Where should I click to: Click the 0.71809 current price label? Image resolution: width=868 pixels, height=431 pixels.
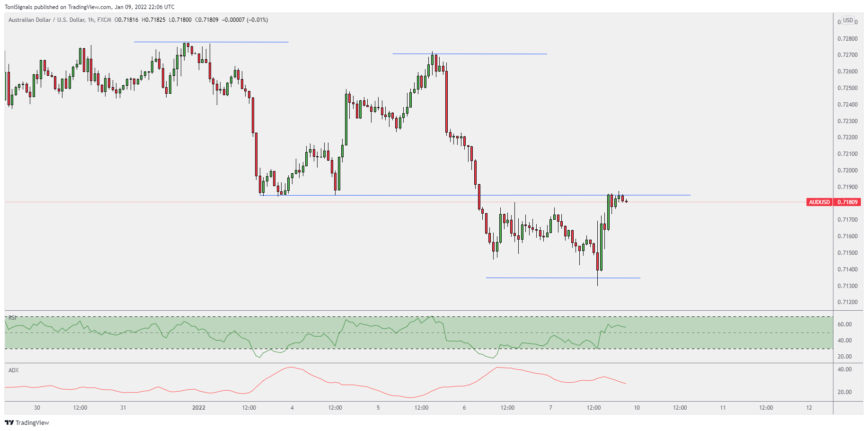click(847, 202)
